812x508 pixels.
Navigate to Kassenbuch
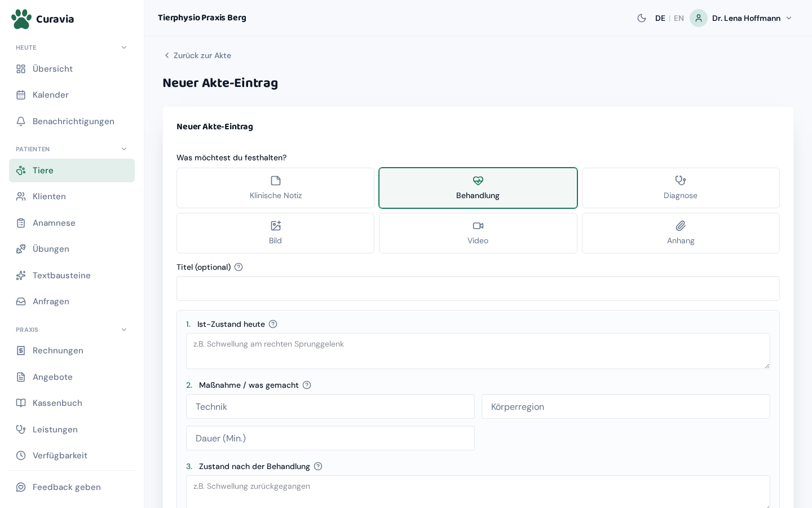pyautogui.click(x=72, y=403)
